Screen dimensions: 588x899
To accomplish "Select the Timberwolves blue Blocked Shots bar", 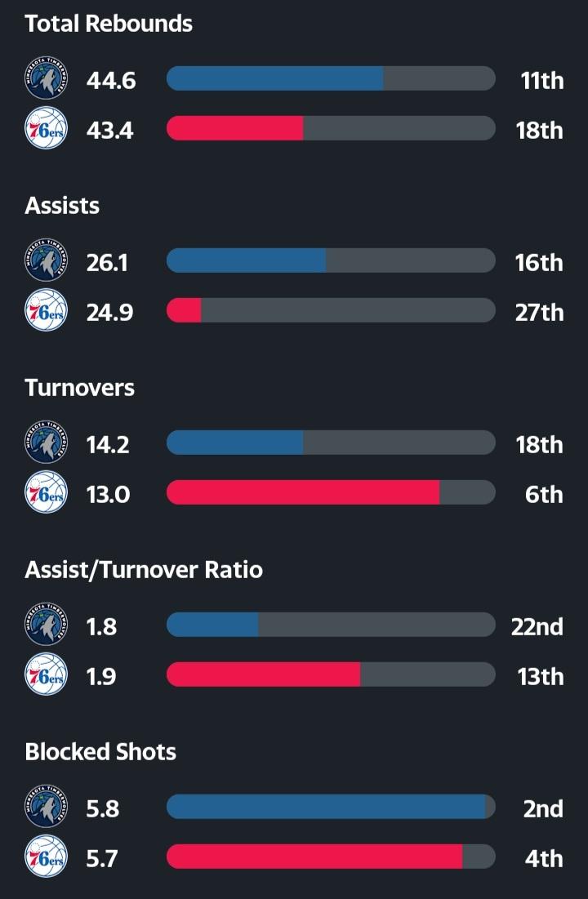I will (326, 807).
